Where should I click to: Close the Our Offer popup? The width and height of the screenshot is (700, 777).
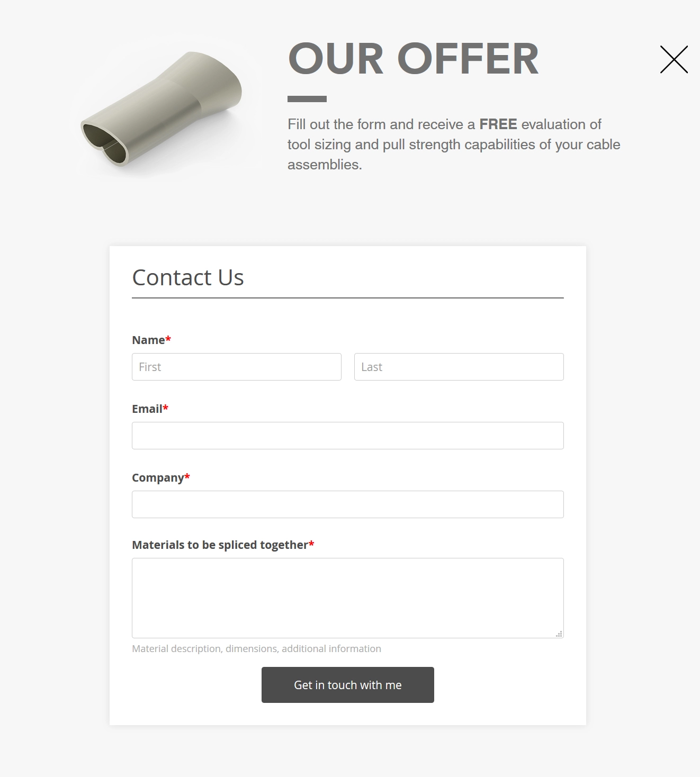tap(674, 59)
